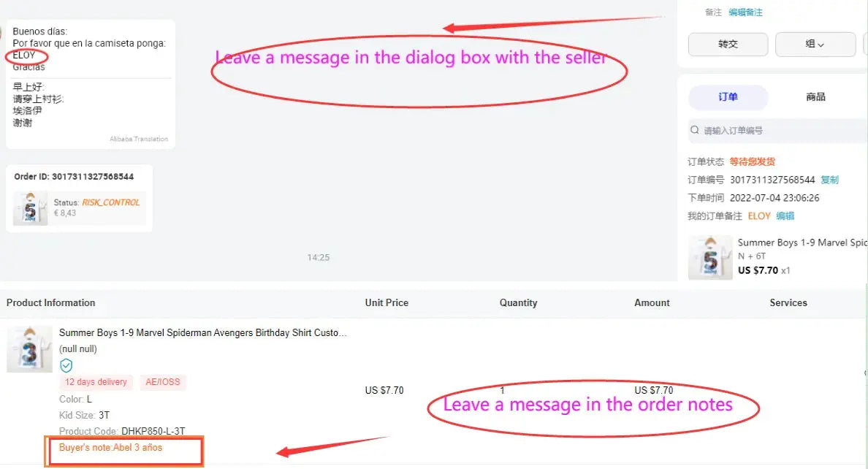Switch to the 商品 tab
Viewport: 868px width, 469px height.
pyautogui.click(x=815, y=97)
